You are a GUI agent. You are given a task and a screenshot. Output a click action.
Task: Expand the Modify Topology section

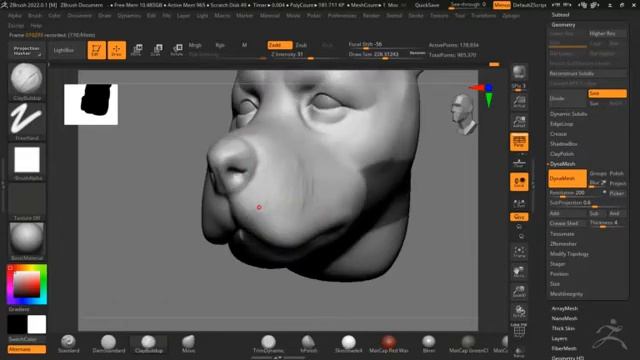[x=569, y=254]
